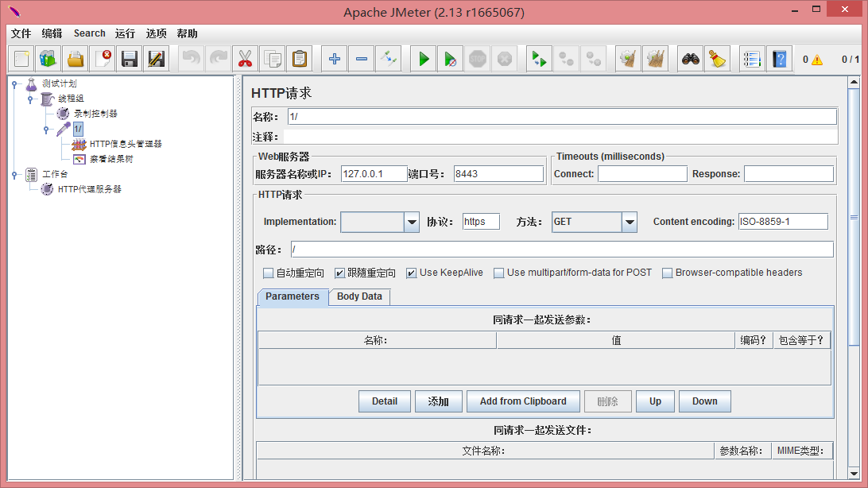The image size is (868, 488).
Task: Click the yellow warning triangle indicator
Action: 817,60
